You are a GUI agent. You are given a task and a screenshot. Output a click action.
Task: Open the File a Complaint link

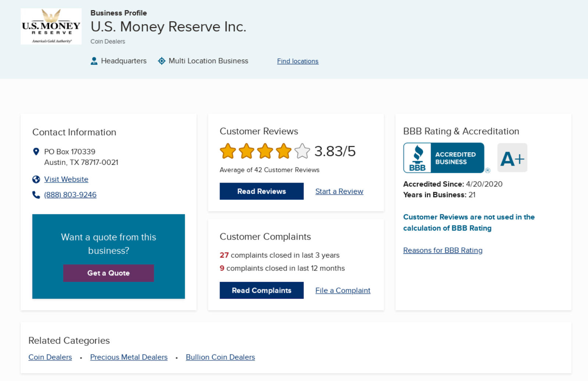[x=343, y=291]
